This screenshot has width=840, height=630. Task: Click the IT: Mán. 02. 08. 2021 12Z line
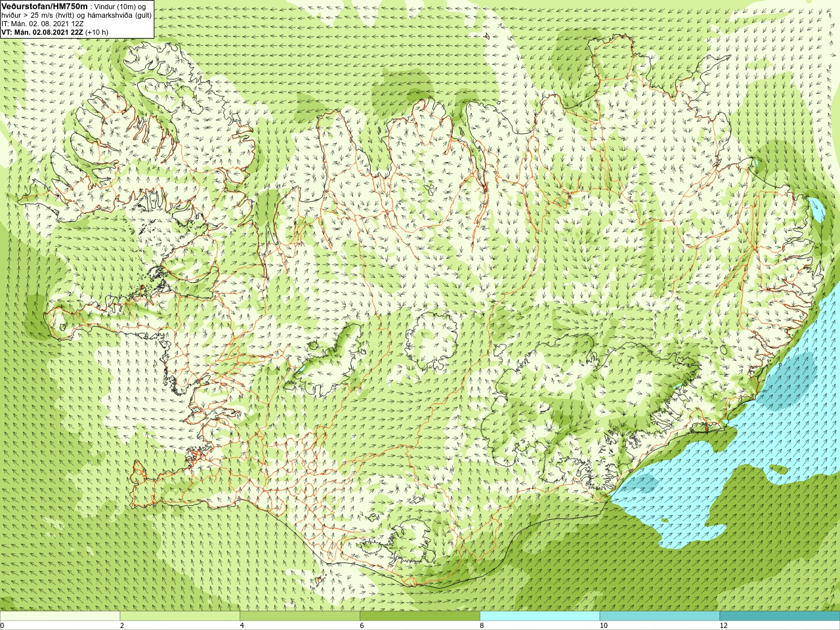(43, 24)
